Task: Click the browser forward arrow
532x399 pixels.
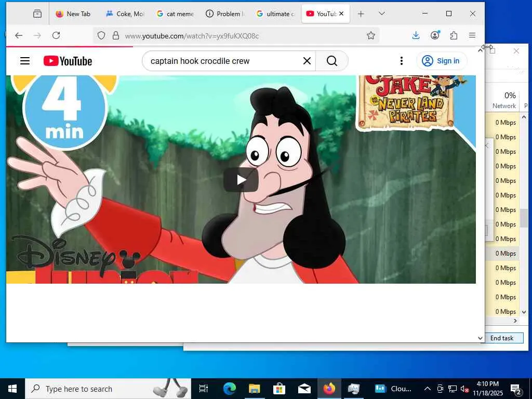Action: 37,35
